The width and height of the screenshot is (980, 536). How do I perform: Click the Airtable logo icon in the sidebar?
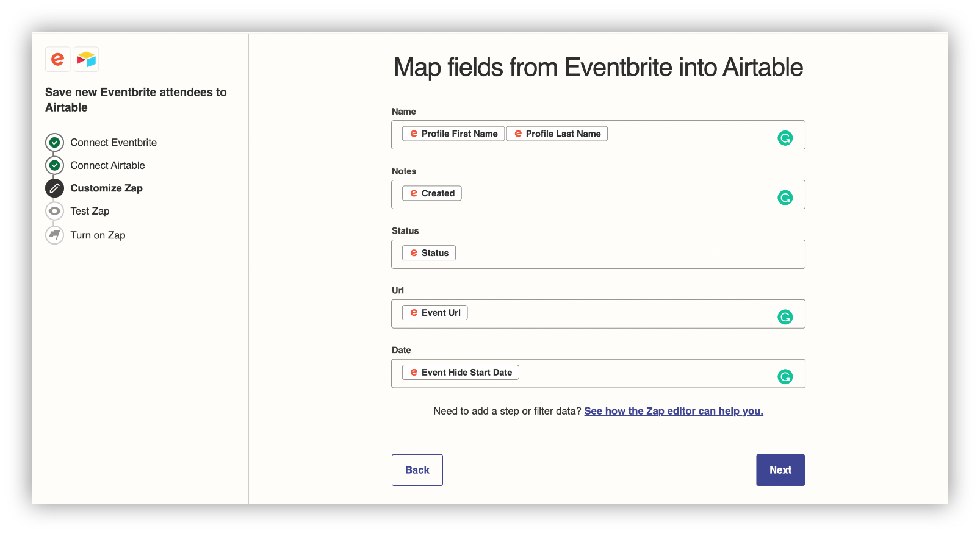87,59
